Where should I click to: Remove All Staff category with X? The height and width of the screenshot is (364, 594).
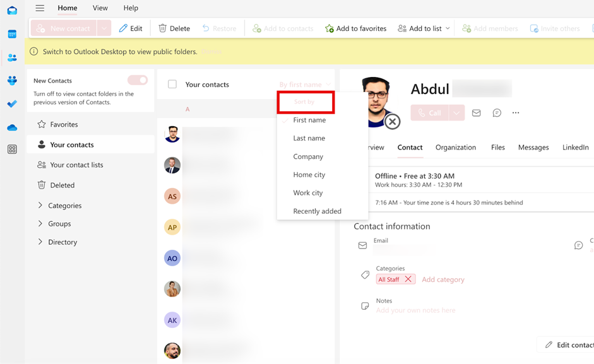point(408,279)
